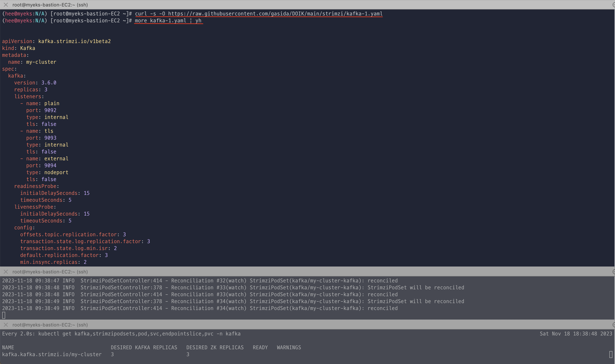Click the 'nodeport' listener type value
The image size is (615, 364).
[x=56, y=173]
